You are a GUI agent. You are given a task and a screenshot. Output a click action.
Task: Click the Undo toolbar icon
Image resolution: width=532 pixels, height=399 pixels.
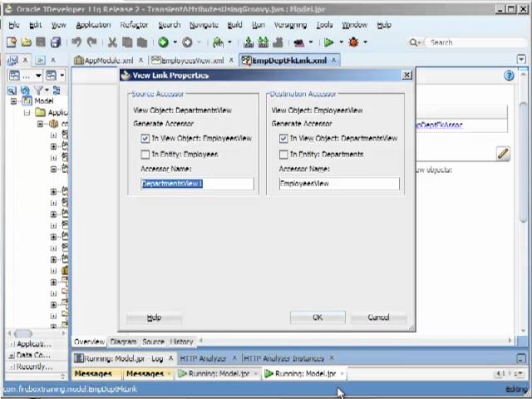(x=76, y=42)
